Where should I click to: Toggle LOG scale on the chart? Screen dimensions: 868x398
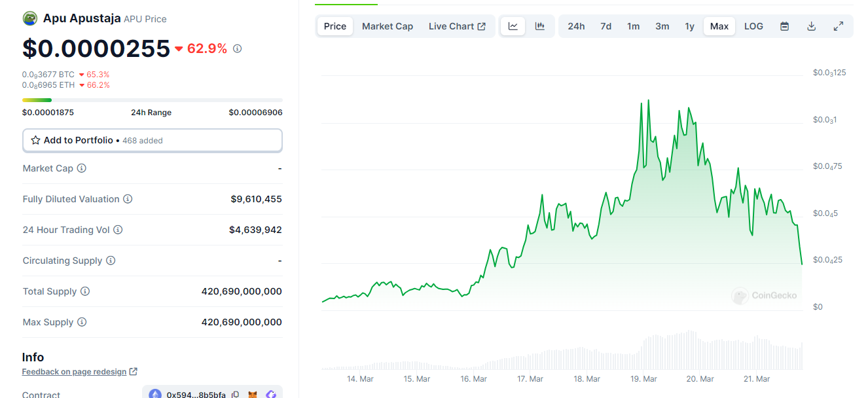[753, 26]
